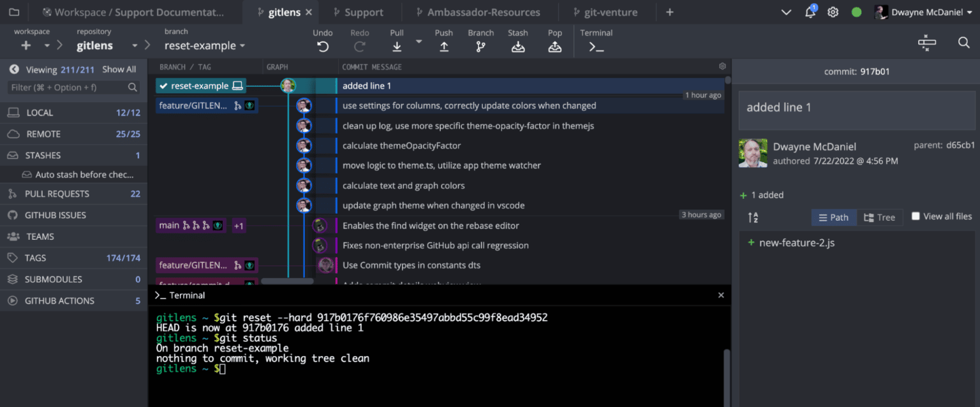This screenshot has height=407, width=980.
Task: Open the Terminal from the toolbar
Action: pos(596,46)
